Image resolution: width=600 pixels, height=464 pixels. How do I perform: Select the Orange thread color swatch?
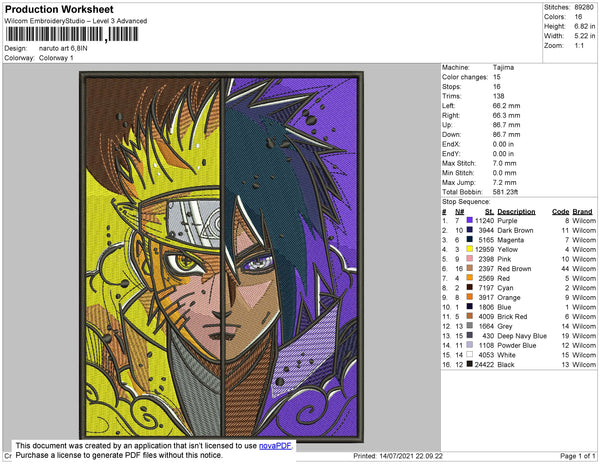point(470,297)
